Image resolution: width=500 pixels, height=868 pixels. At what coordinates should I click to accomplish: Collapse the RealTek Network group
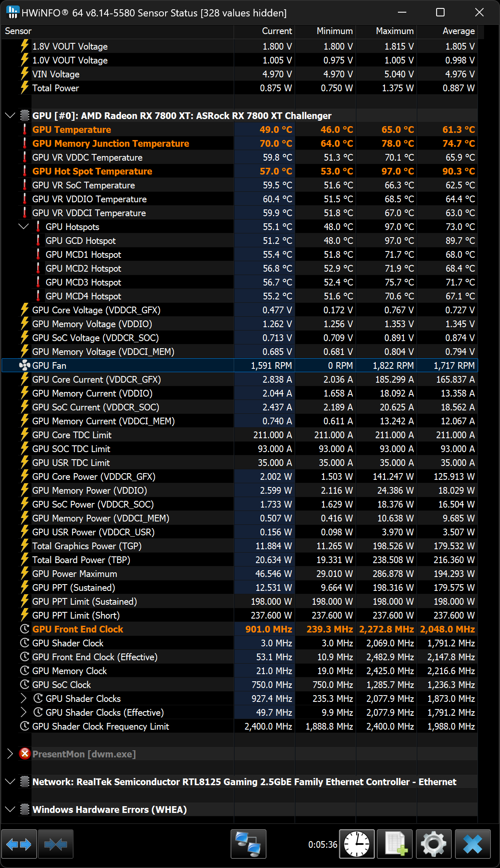pos(10,781)
